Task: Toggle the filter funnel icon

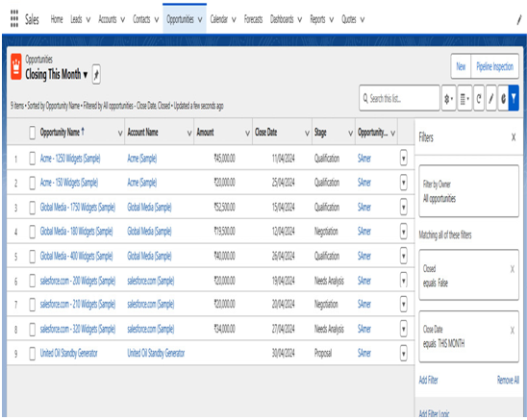Action: [514, 98]
